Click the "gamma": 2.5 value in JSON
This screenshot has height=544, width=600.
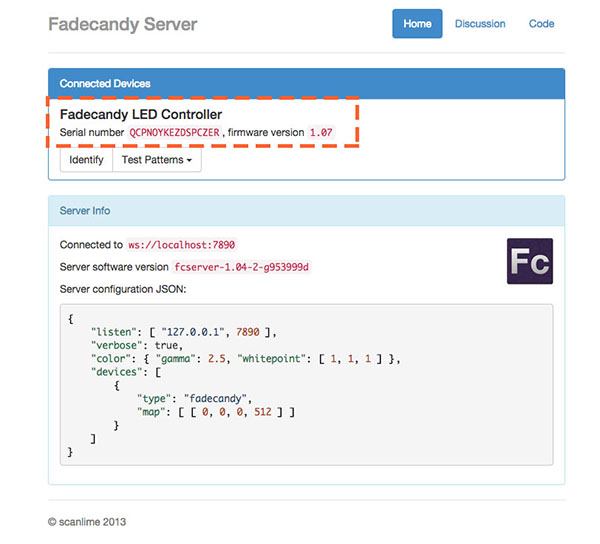[x=192, y=358]
